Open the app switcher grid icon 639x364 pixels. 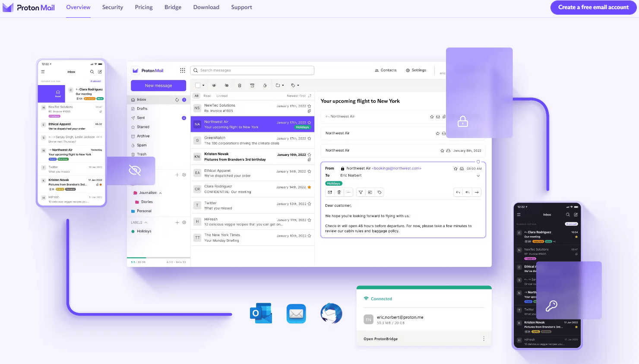pyautogui.click(x=183, y=70)
